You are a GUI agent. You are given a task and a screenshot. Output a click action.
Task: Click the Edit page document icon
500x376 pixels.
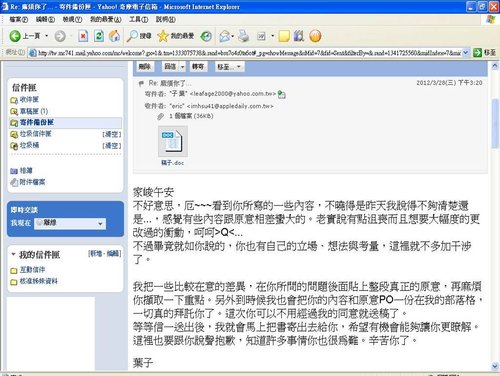click(261, 36)
